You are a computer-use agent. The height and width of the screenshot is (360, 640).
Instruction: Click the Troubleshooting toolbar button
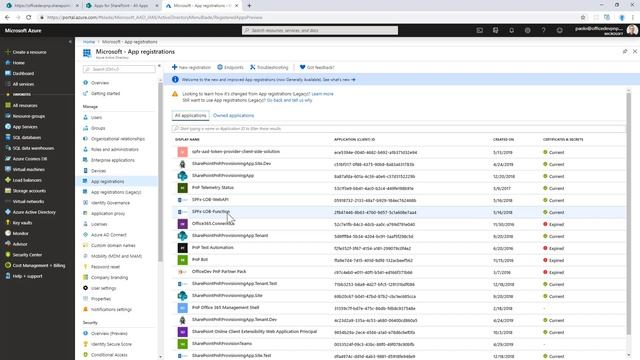[269, 67]
